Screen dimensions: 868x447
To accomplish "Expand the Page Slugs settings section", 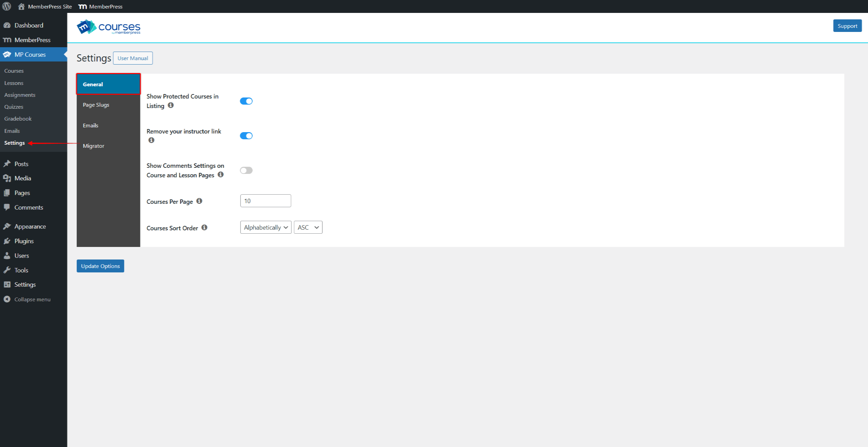I will 96,104.
